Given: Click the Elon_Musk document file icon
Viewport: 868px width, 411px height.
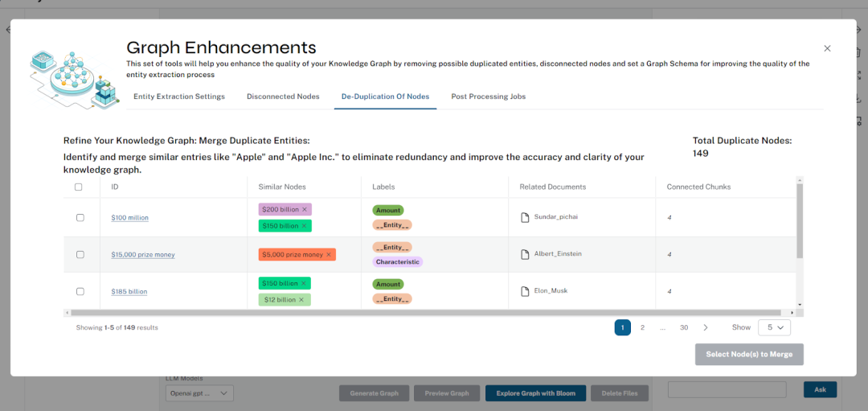Looking at the screenshot, I should tap(525, 291).
